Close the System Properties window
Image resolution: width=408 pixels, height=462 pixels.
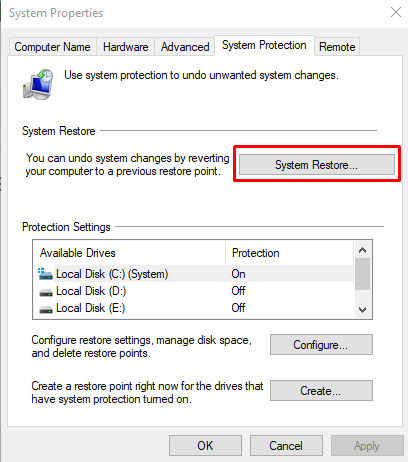[396, 13]
